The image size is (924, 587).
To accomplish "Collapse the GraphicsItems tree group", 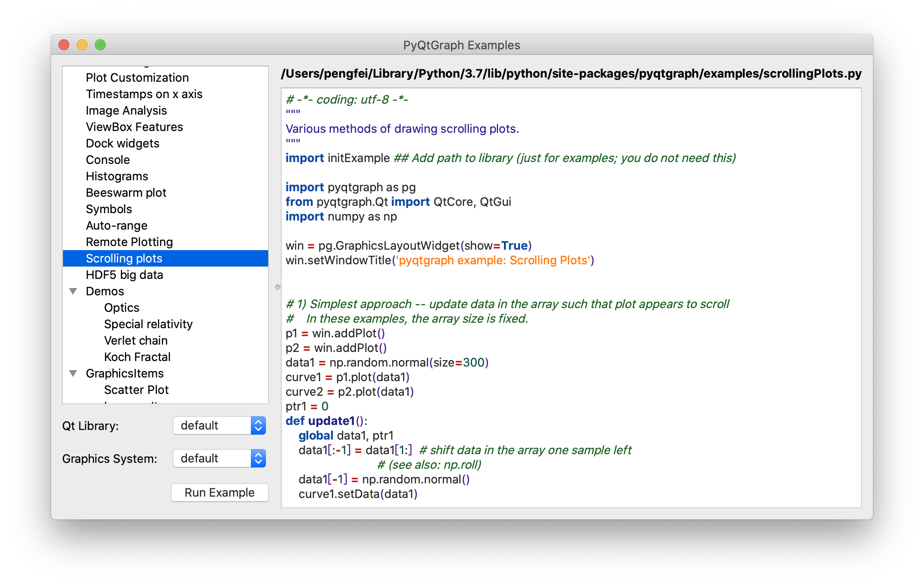I will pyautogui.click(x=73, y=373).
